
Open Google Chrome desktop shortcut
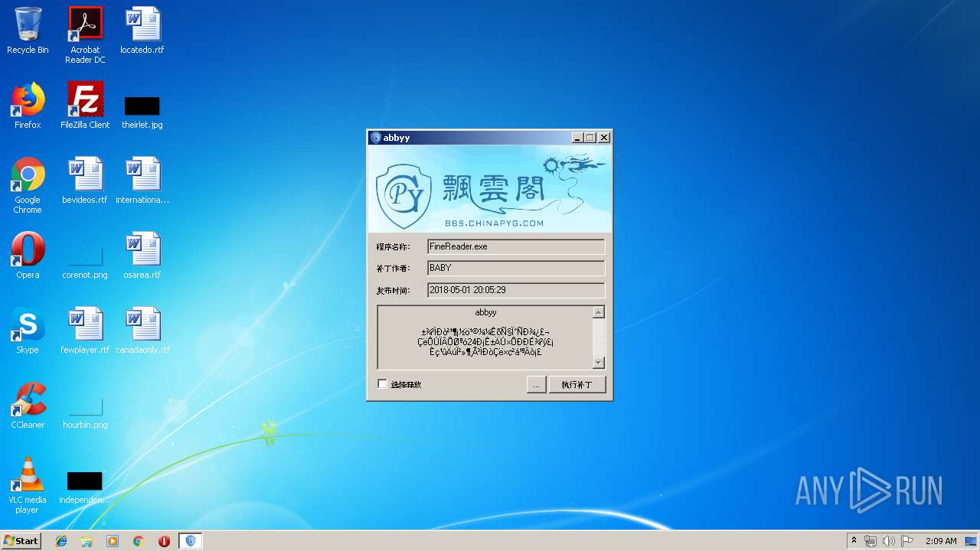point(28,185)
